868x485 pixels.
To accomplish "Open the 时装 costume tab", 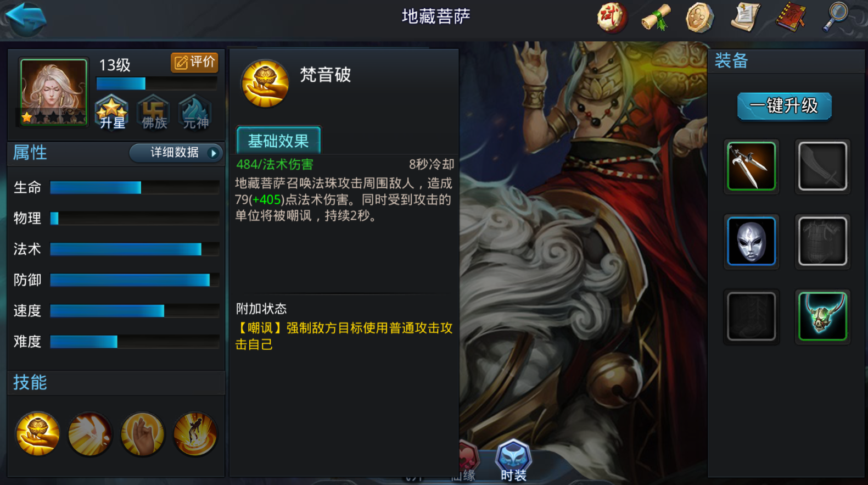I will tap(513, 461).
